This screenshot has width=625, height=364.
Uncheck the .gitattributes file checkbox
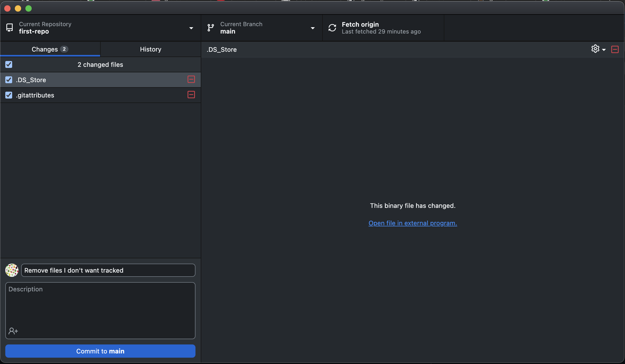9,95
